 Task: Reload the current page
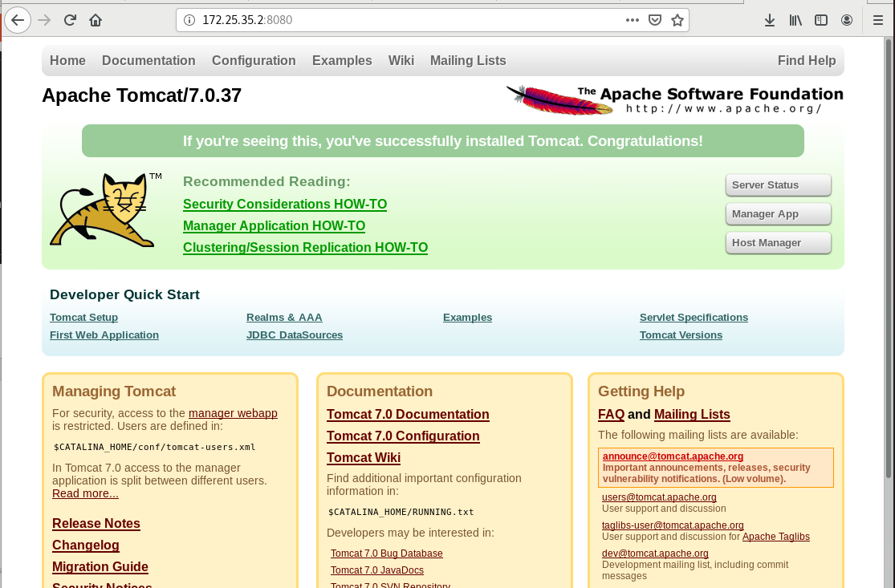(x=70, y=21)
